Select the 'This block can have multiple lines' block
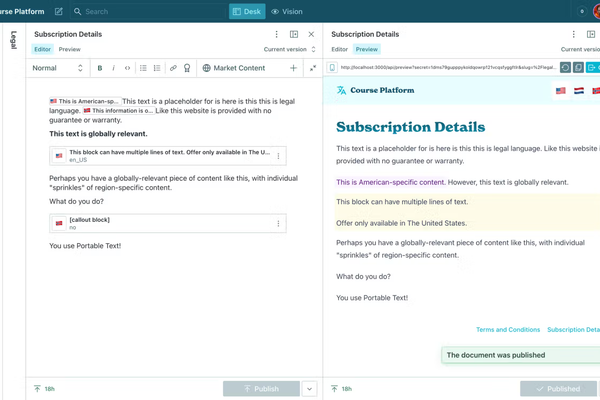Viewport: 600px width, 400px height. [168, 156]
